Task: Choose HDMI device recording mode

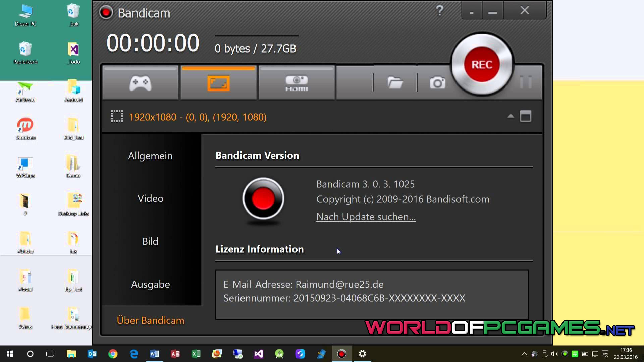Action: pyautogui.click(x=297, y=83)
